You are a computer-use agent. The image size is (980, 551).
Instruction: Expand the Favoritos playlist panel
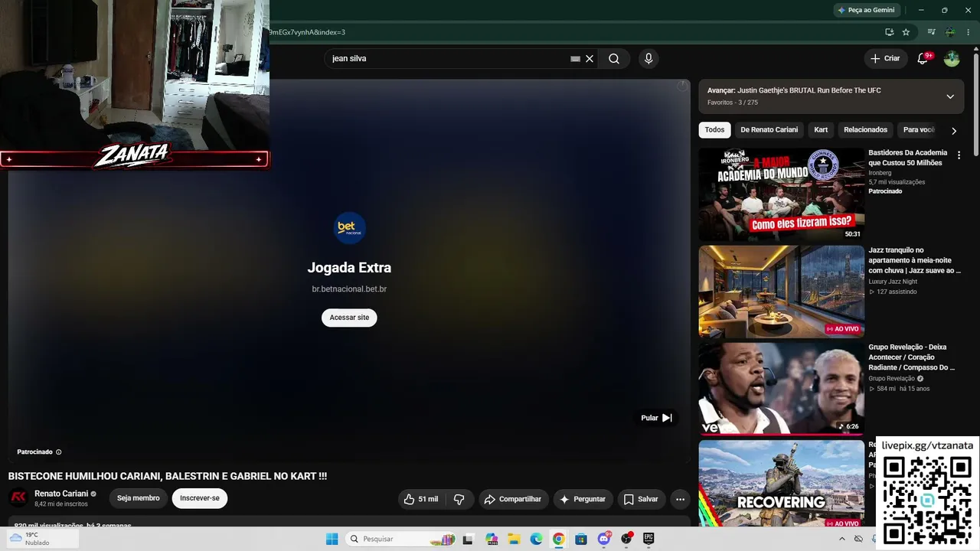coord(950,96)
